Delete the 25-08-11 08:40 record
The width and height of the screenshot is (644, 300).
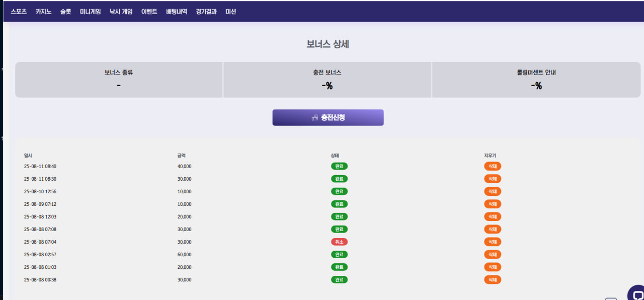click(493, 166)
